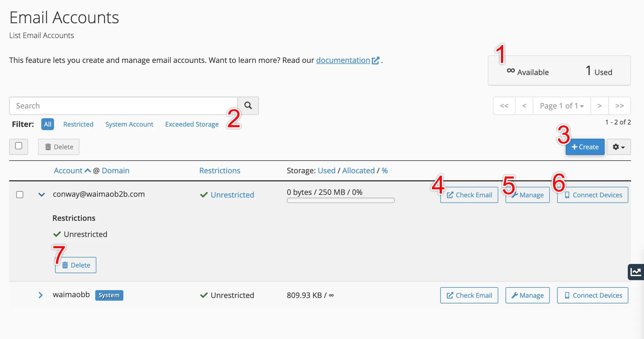Check the box for conway@waimaob2b.com
Screen dimensions: 644x339
click(x=19, y=195)
